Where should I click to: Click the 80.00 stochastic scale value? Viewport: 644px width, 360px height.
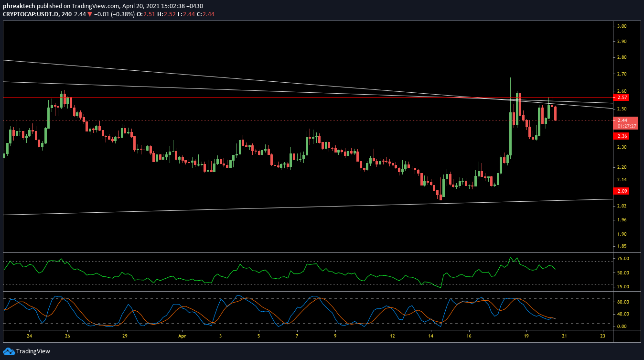(x=623, y=302)
